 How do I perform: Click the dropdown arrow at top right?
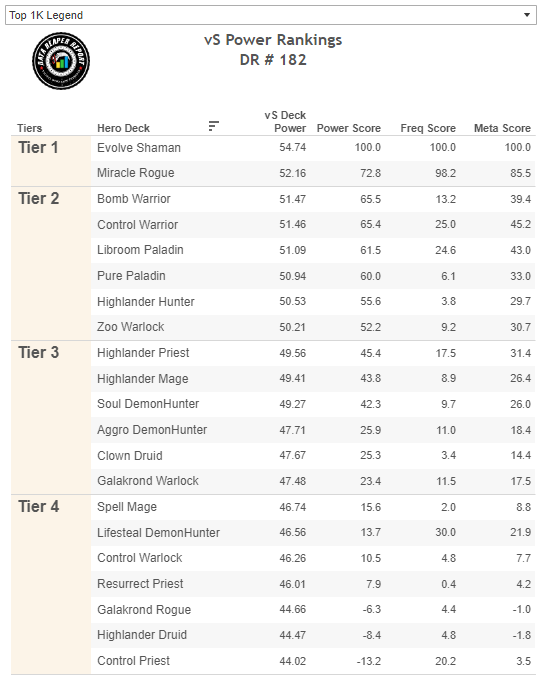(x=527, y=15)
